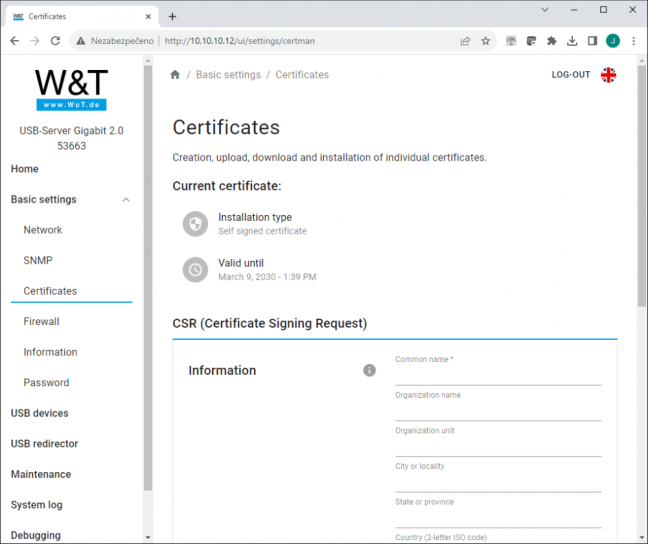Screen dimensions: 648x544
Task: Click the Certificates breadcrumb link
Action: coord(302,75)
